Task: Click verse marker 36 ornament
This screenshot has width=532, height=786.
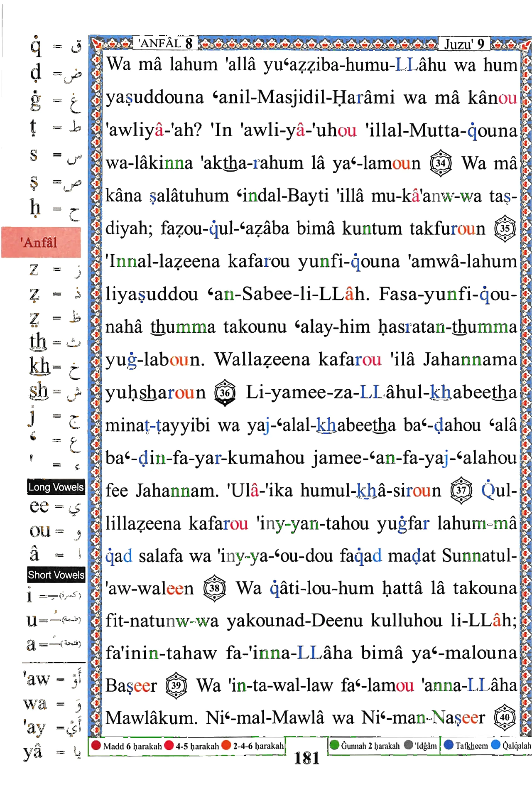Action: pos(225,392)
